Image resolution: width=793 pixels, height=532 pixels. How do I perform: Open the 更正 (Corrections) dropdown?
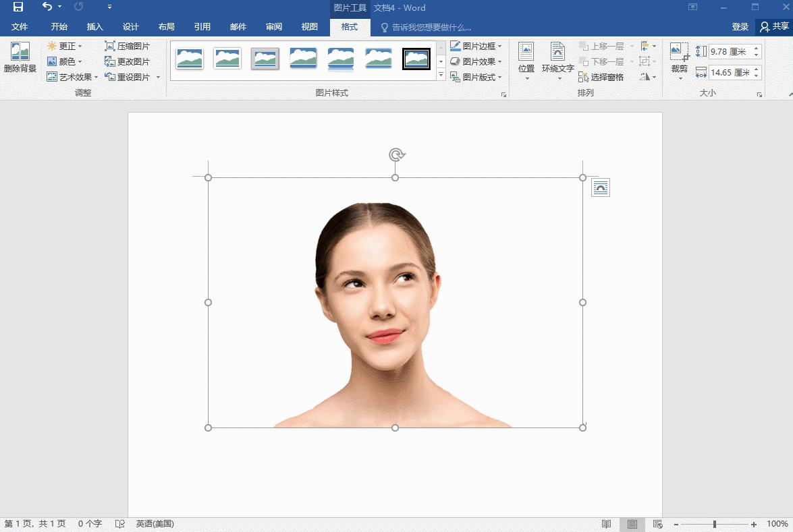65,46
